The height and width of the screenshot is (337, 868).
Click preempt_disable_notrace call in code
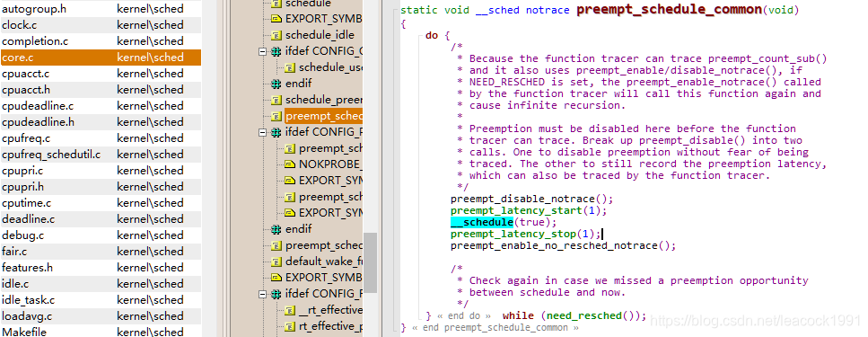(x=522, y=199)
